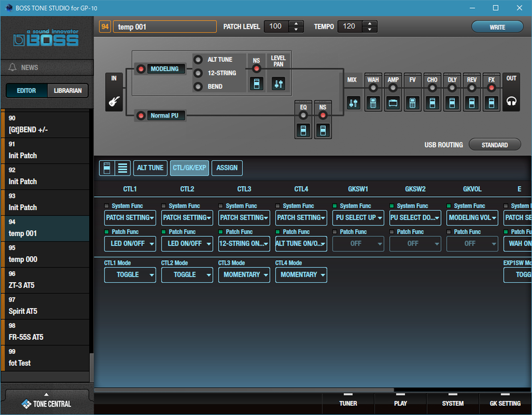
Task: Open TONE CENTRAL
Action: pyautogui.click(x=47, y=404)
